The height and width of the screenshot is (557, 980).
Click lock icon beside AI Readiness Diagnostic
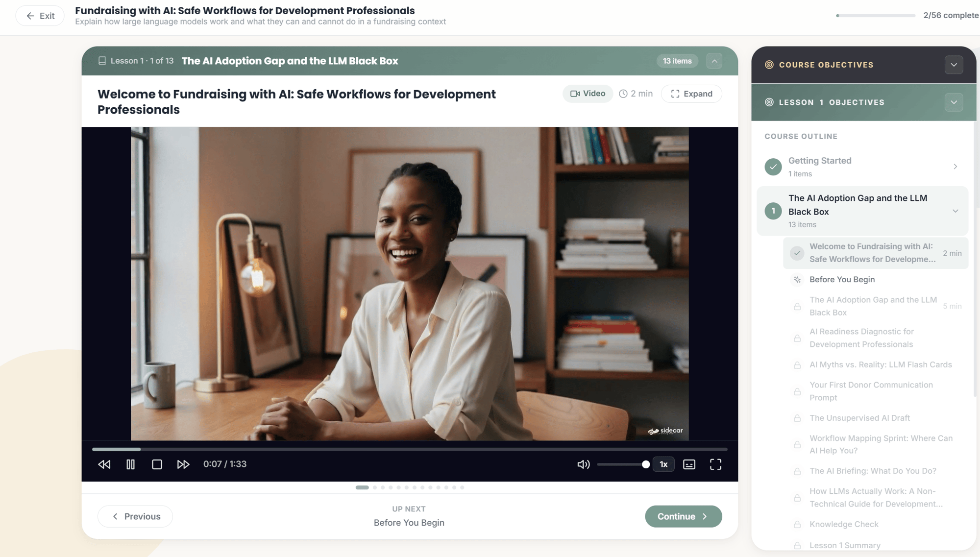[797, 339]
